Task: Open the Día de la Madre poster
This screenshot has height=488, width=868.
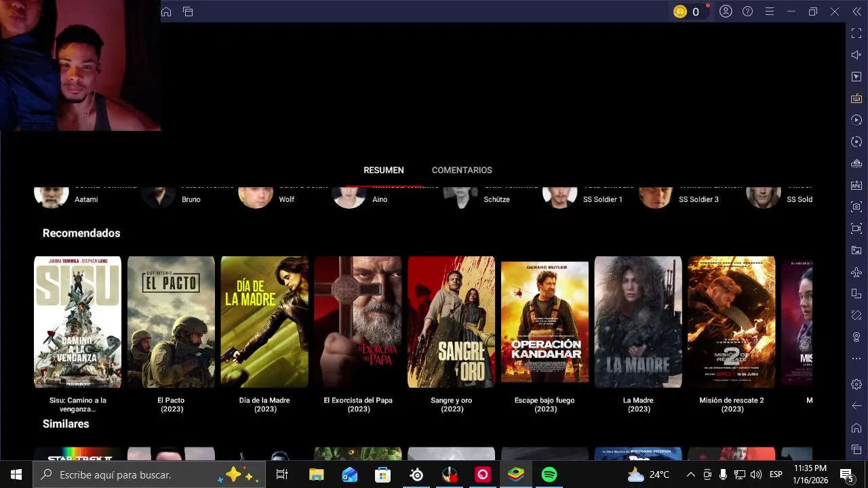Action: click(264, 322)
